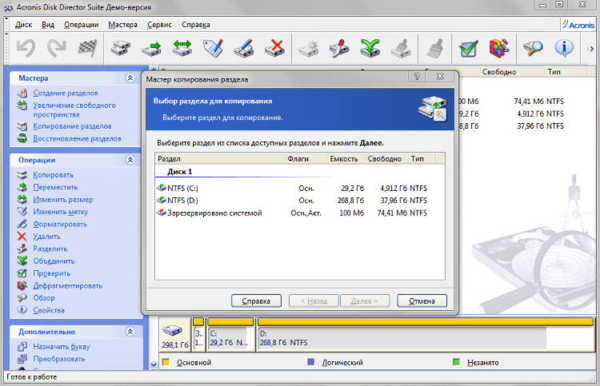Click the Properties info toolbar icon
This screenshot has height=386, width=600.
[x=564, y=48]
